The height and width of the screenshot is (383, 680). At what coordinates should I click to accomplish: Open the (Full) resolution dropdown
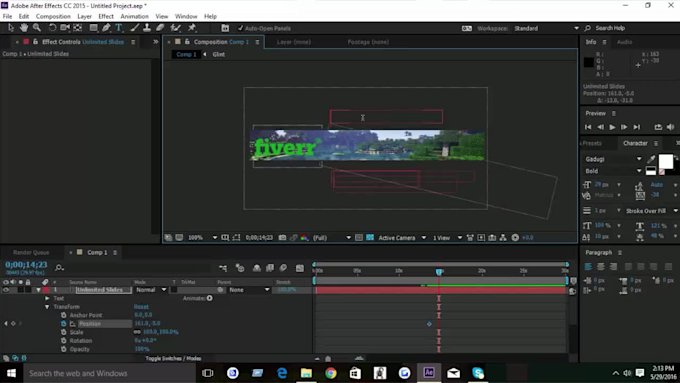click(332, 238)
